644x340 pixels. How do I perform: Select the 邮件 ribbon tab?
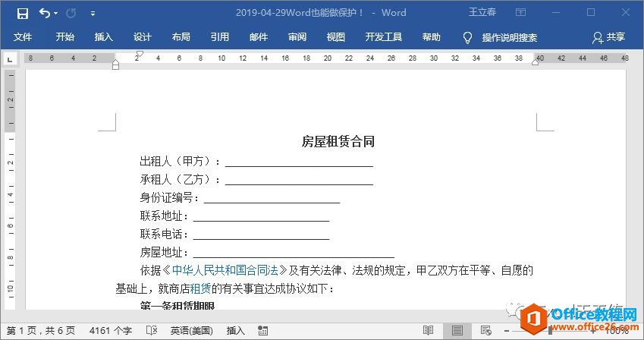pos(259,37)
